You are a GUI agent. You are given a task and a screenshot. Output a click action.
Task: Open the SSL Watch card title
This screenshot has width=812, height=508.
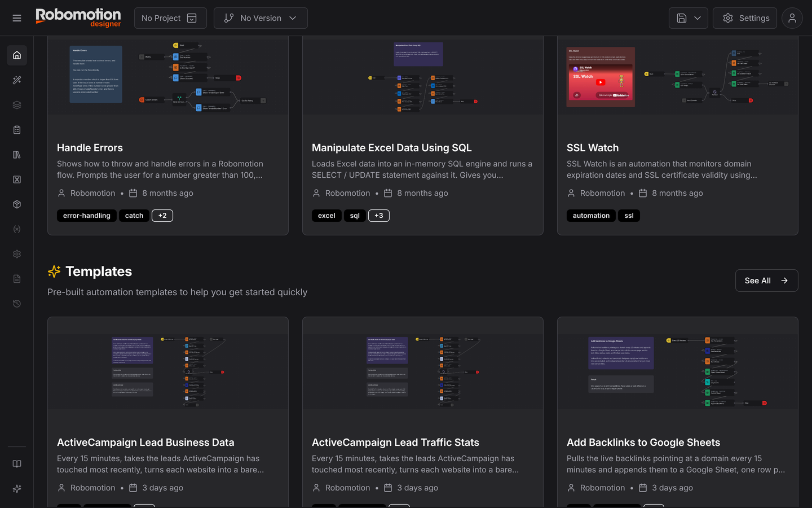[593, 148]
